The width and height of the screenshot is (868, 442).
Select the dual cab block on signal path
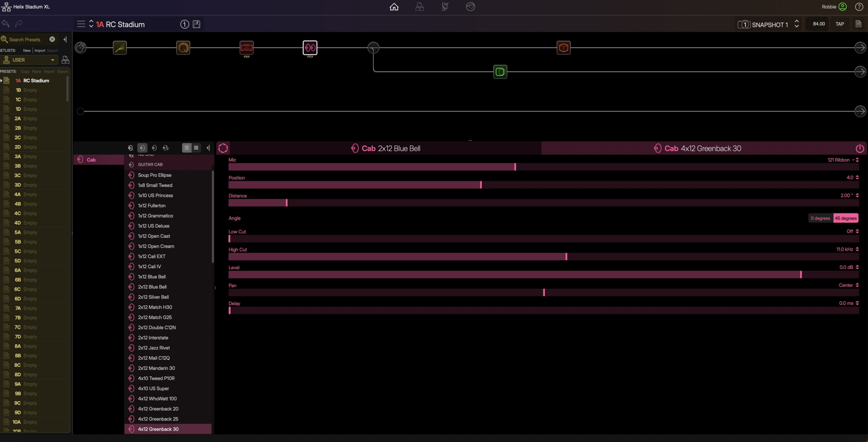coord(310,48)
